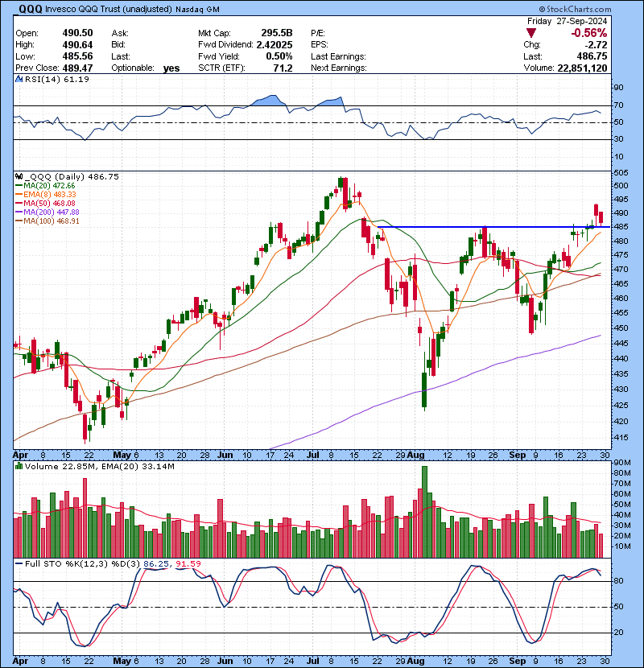644x668 pixels.
Task: Toggle visibility of the MA(100) overlay
Action: pos(19,221)
